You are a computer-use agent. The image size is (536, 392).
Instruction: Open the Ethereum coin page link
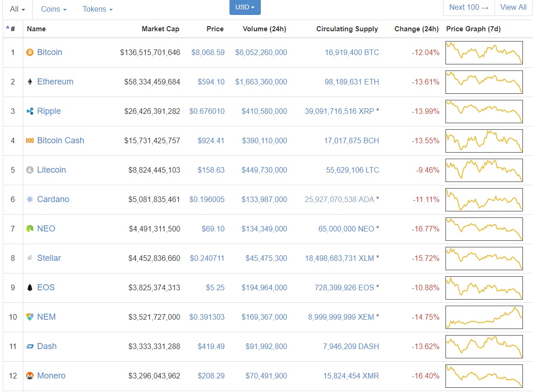tap(55, 82)
